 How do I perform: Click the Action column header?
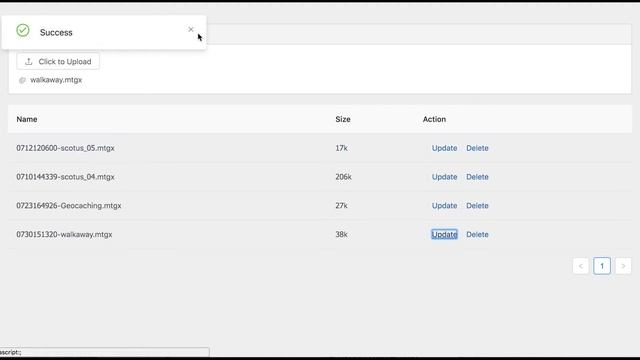tap(434, 119)
